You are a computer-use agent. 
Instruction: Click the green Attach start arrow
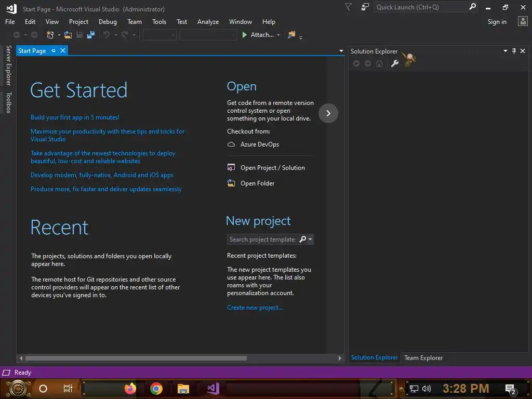coord(244,35)
